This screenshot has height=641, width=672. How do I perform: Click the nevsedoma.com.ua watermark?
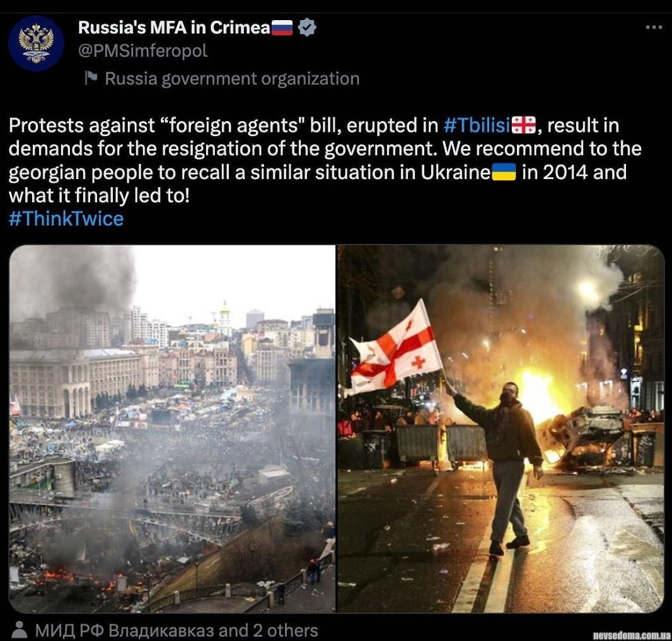(632, 635)
